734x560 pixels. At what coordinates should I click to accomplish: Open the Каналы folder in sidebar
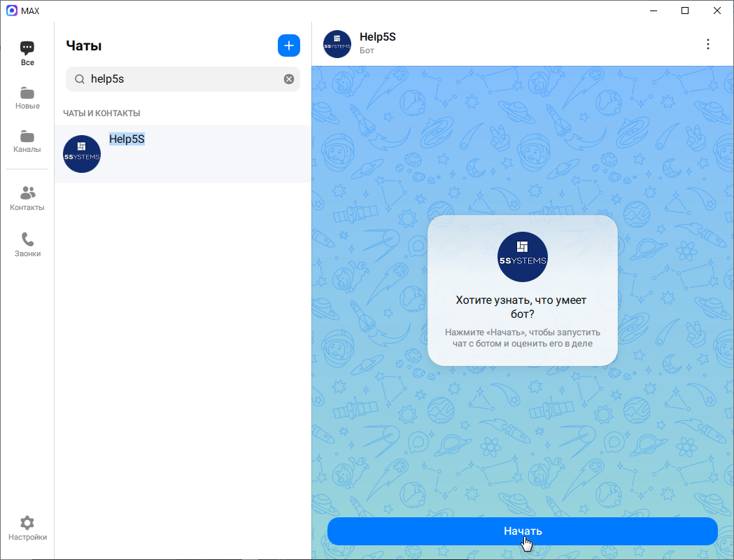(x=27, y=141)
